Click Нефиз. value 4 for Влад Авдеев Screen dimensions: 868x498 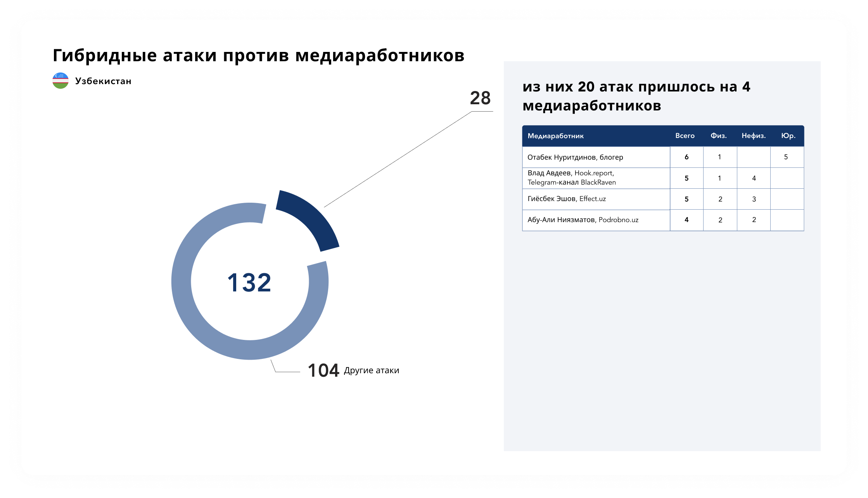click(x=754, y=178)
